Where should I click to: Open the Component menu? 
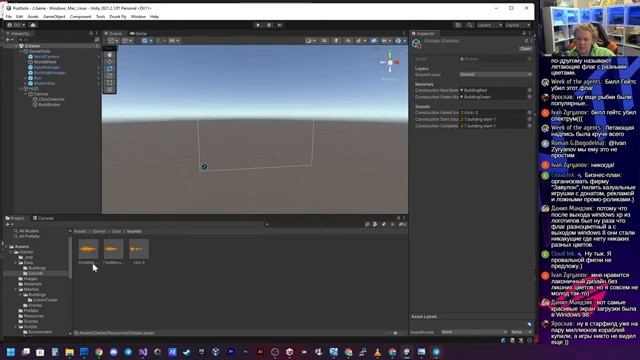pyautogui.click(x=80, y=17)
